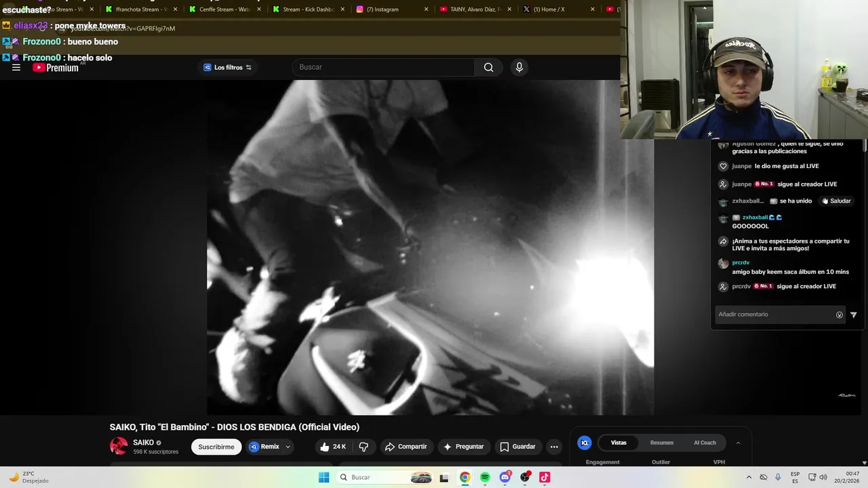Click the Remix button
Image resolution: width=868 pixels, height=488 pixels.
pyautogui.click(x=264, y=447)
